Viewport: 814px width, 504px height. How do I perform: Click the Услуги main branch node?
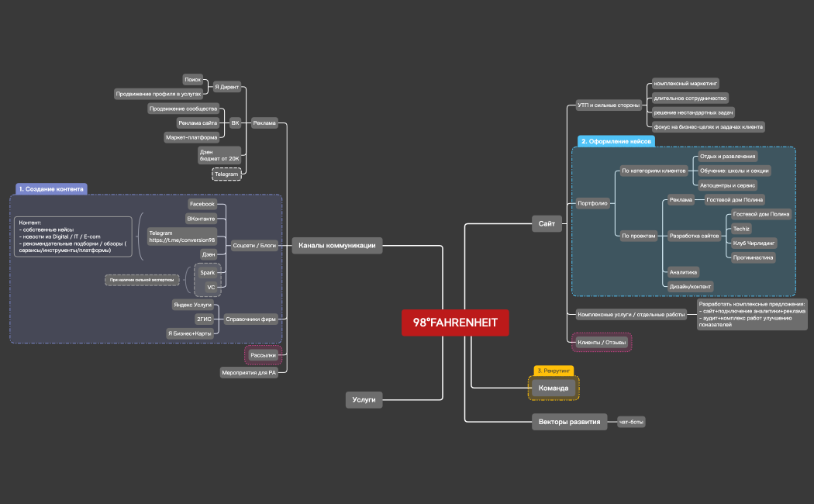pos(364,400)
